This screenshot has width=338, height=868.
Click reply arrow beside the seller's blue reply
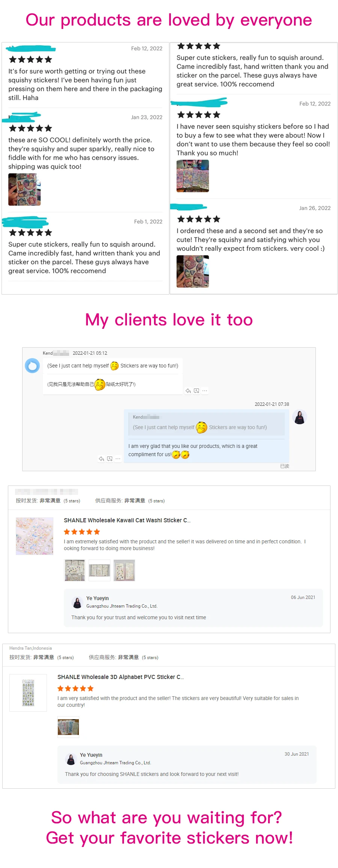pos(101,459)
